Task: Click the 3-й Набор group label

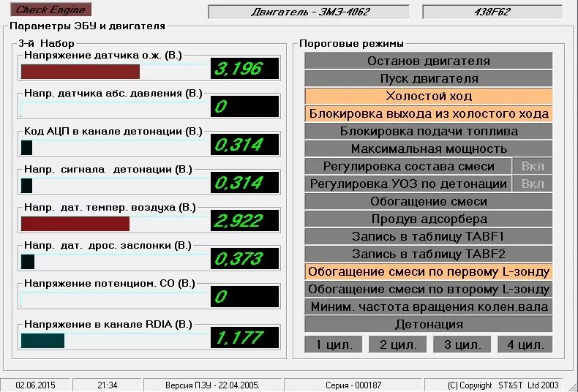Action: (x=46, y=43)
